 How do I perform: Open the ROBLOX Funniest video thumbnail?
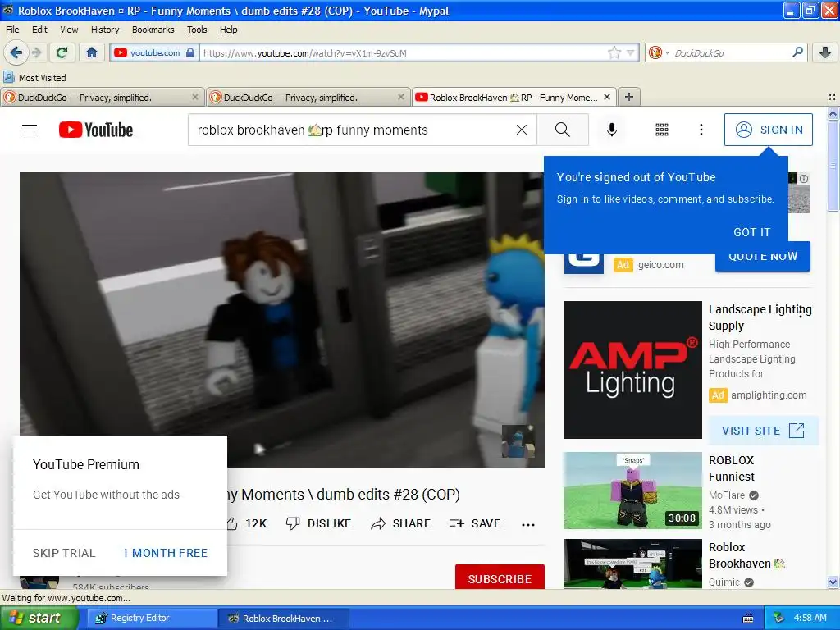coord(632,491)
